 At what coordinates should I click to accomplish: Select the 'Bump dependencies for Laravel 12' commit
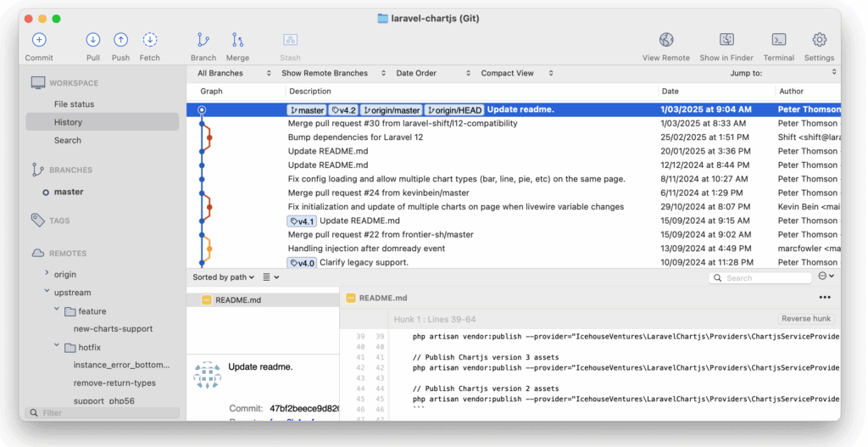tap(513, 137)
